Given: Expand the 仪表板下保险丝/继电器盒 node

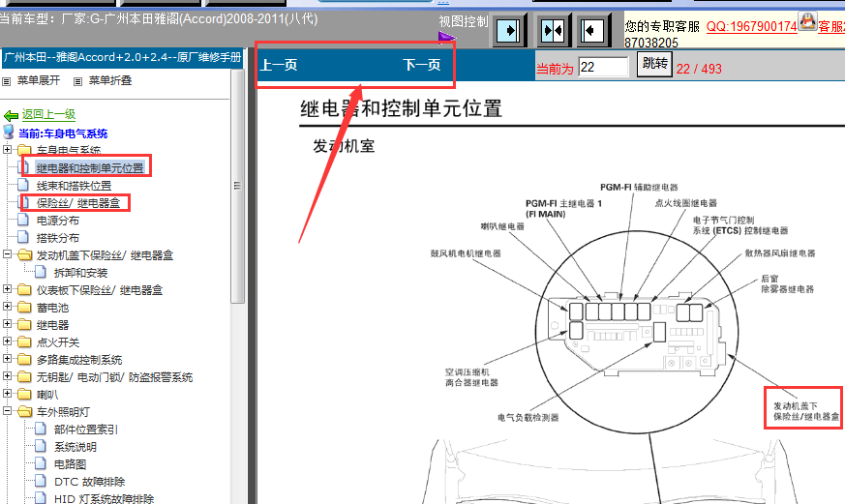Looking at the screenshot, I should click(7, 289).
